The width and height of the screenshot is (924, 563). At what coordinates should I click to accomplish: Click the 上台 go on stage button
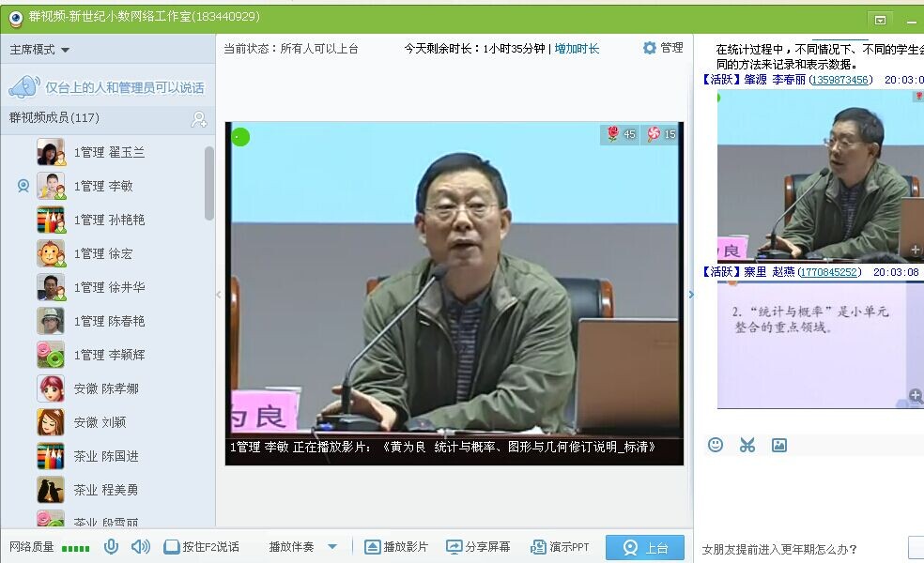[x=644, y=548]
